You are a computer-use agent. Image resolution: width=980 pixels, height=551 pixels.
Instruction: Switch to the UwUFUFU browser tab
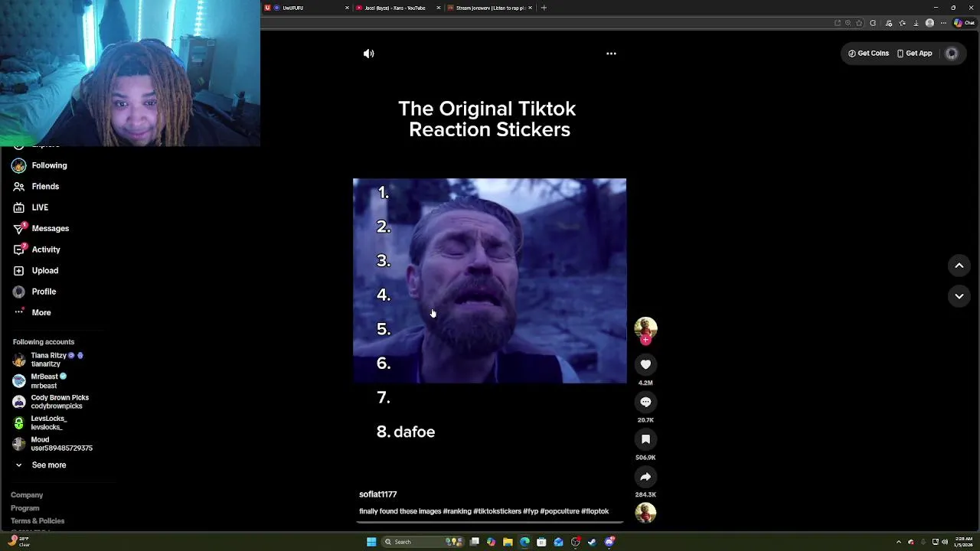306,8
